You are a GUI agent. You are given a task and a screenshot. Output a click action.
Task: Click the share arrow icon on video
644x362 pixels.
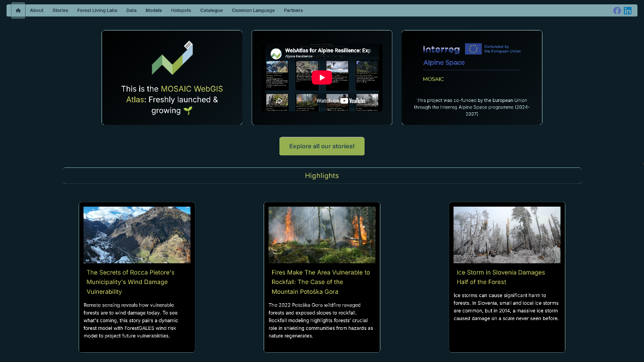[278, 100]
